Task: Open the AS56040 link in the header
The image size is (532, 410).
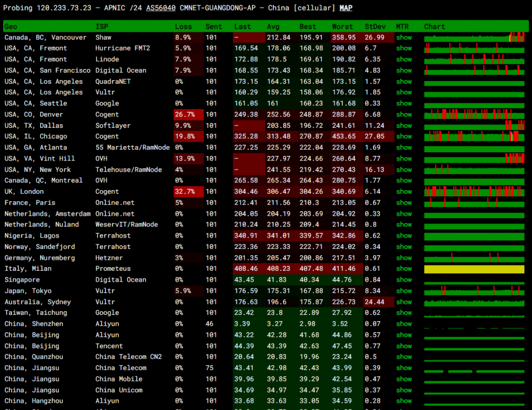Action: 161,8
